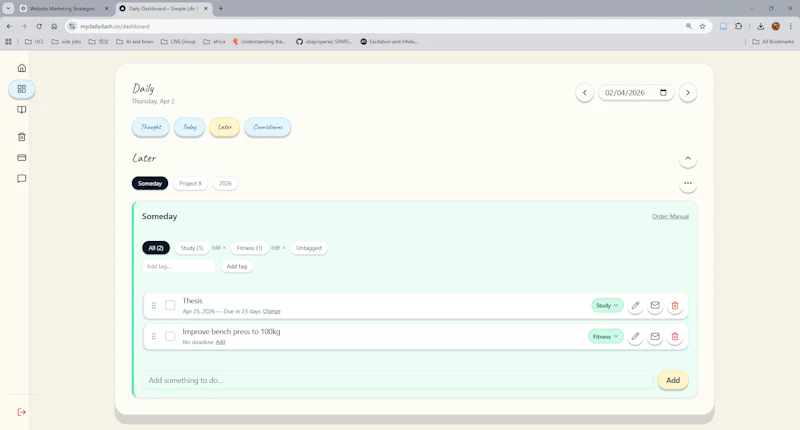
Task: Check off Improve bench press to 100kg
Action: pyautogui.click(x=170, y=337)
